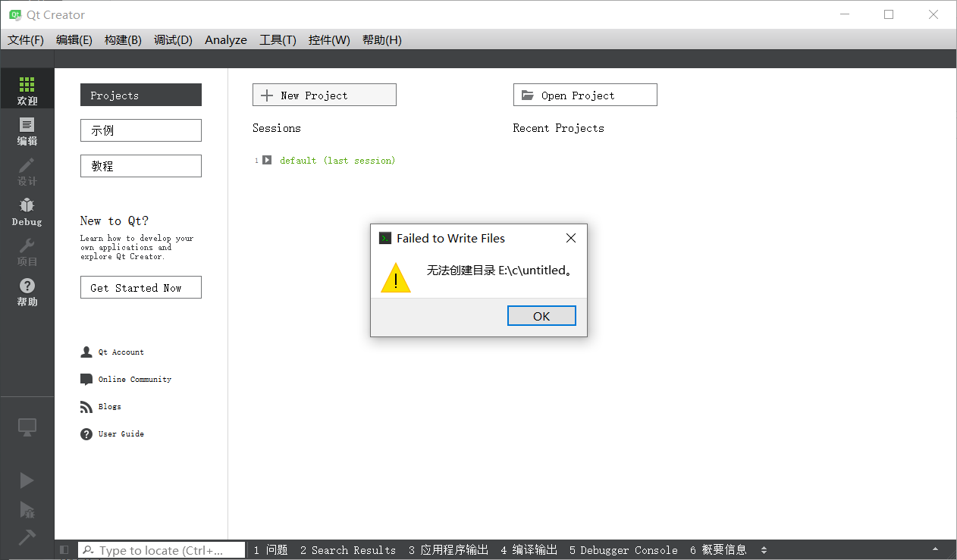Open the Analyze menu
The width and height of the screenshot is (957, 560).
[x=226, y=40]
